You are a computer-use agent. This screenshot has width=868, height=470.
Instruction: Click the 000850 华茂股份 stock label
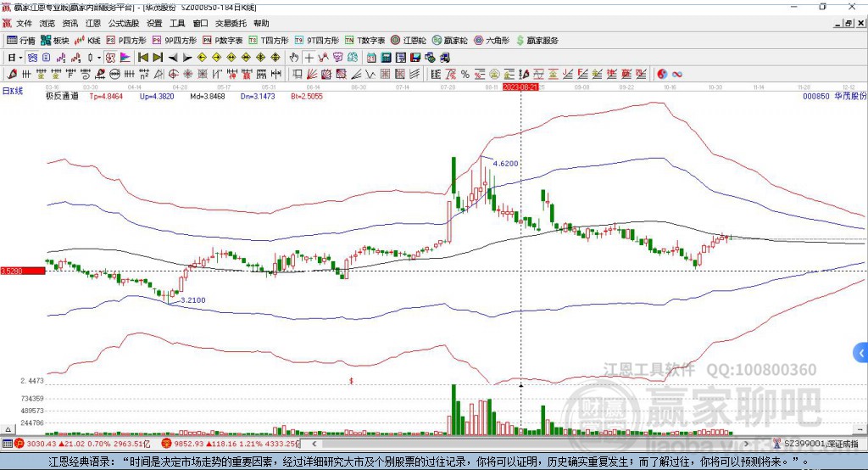(x=834, y=96)
